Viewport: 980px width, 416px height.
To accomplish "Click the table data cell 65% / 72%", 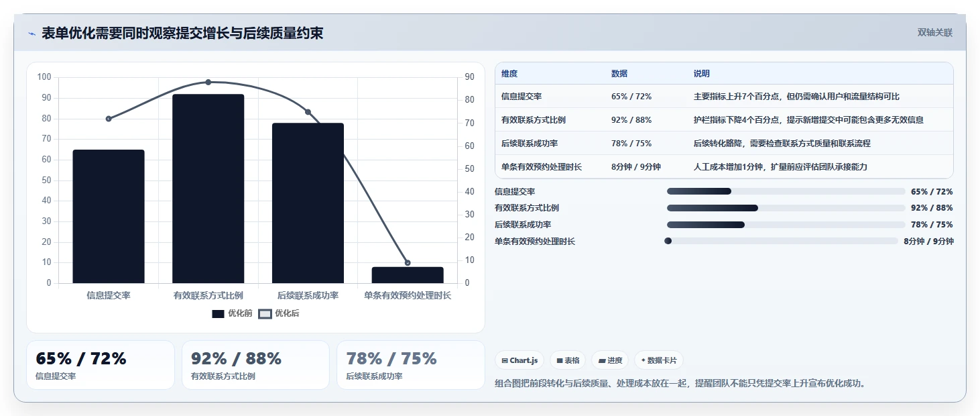I will (631, 97).
